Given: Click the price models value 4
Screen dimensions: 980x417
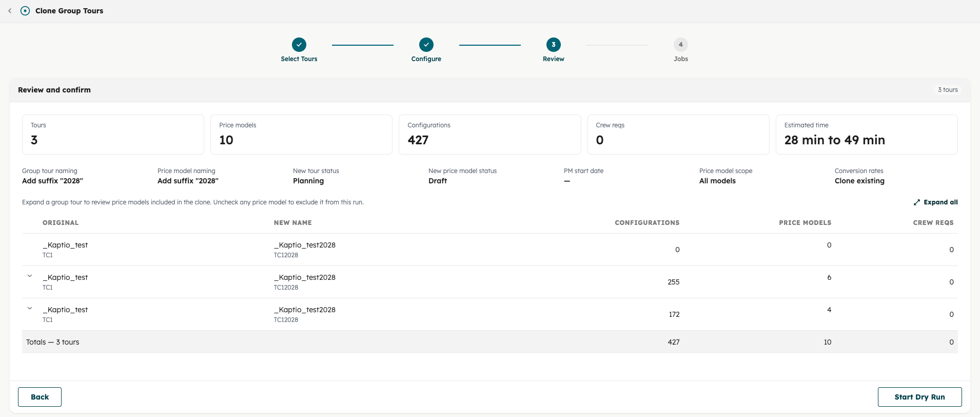Looking at the screenshot, I should click(x=829, y=310).
